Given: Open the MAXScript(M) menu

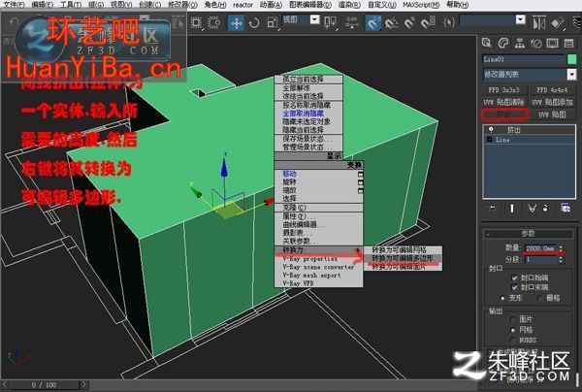Looking at the screenshot, I should pos(421,5).
